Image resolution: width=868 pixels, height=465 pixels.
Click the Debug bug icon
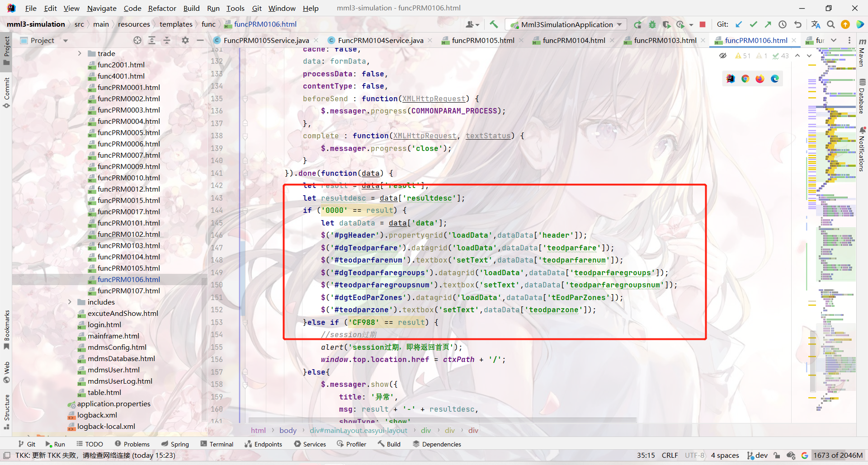click(x=652, y=24)
